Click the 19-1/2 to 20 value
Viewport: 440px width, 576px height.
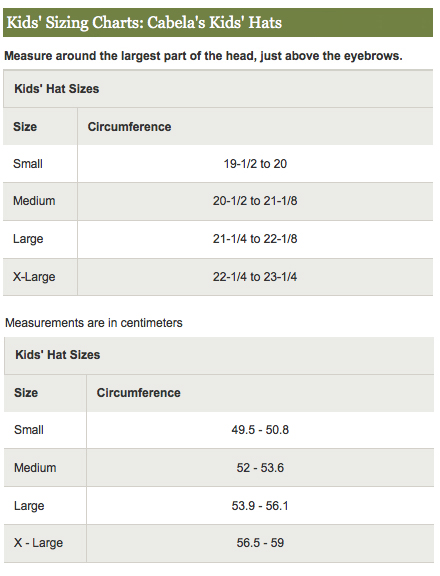pos(255,164)
